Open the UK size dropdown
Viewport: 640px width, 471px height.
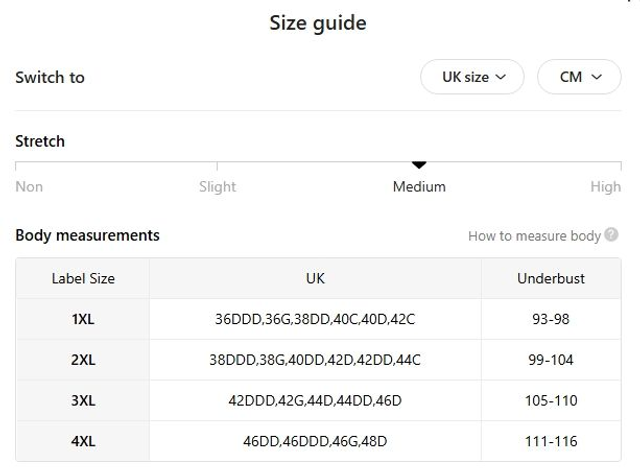tap(472, 77)
